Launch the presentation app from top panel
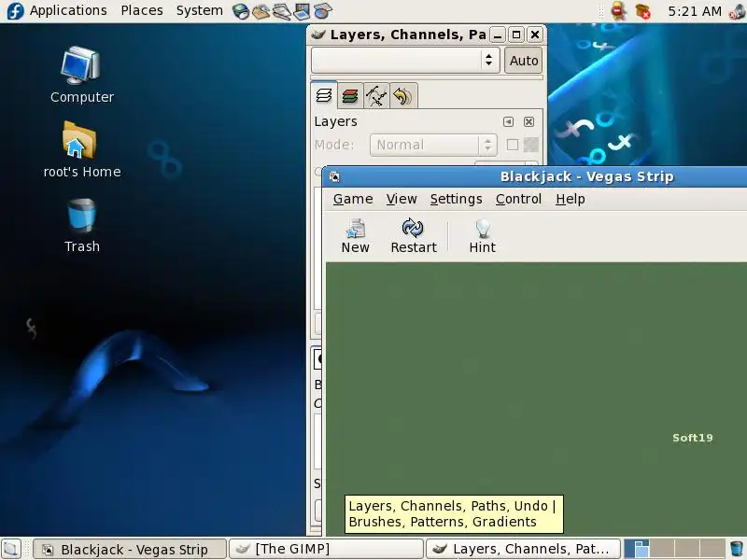The height and width of the screenshot is (560, 747). [x=302, y=11]
